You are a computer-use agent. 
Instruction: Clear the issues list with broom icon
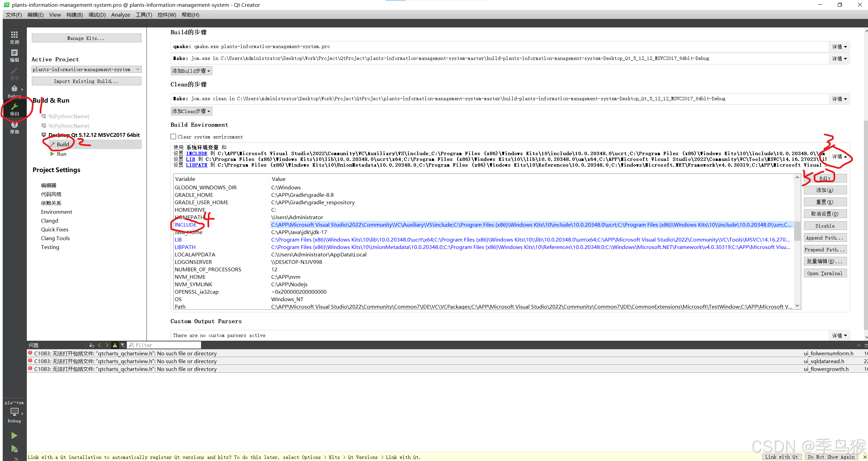(92, 345)
